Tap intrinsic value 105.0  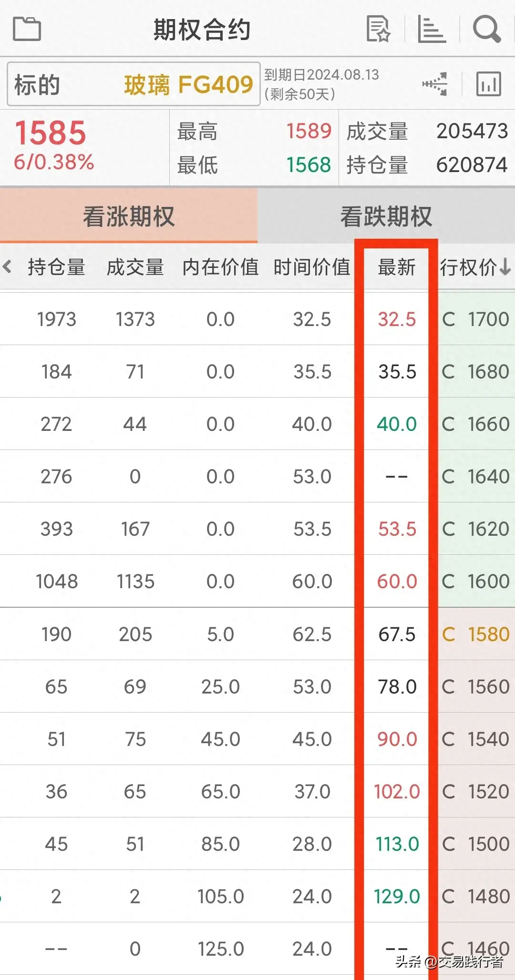click(220, 896)
